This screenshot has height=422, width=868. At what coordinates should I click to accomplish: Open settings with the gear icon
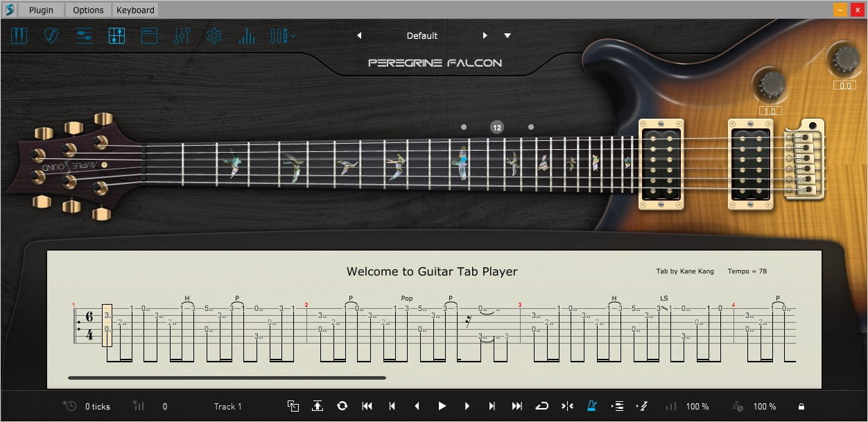214,36
